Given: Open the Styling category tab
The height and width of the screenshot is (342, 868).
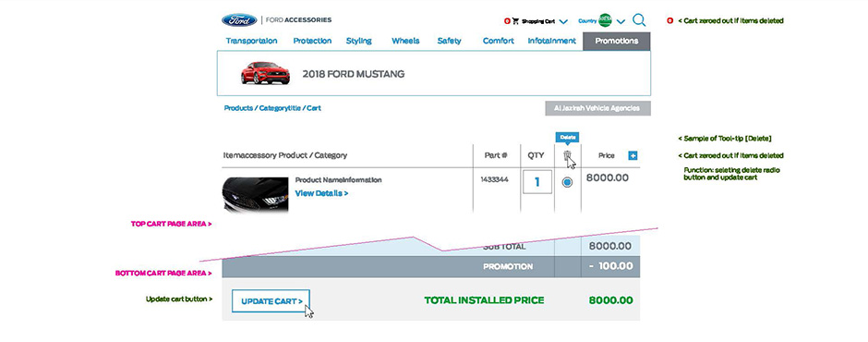Looking at the screenshot, I should click(358, 41).
